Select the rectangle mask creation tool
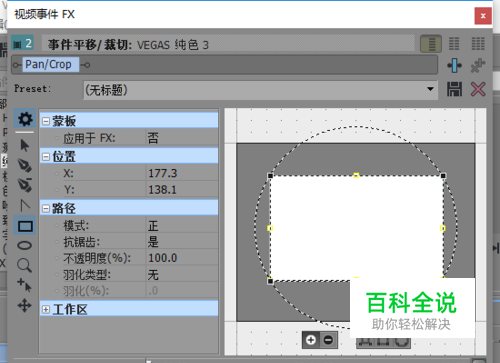 point(25,226)
